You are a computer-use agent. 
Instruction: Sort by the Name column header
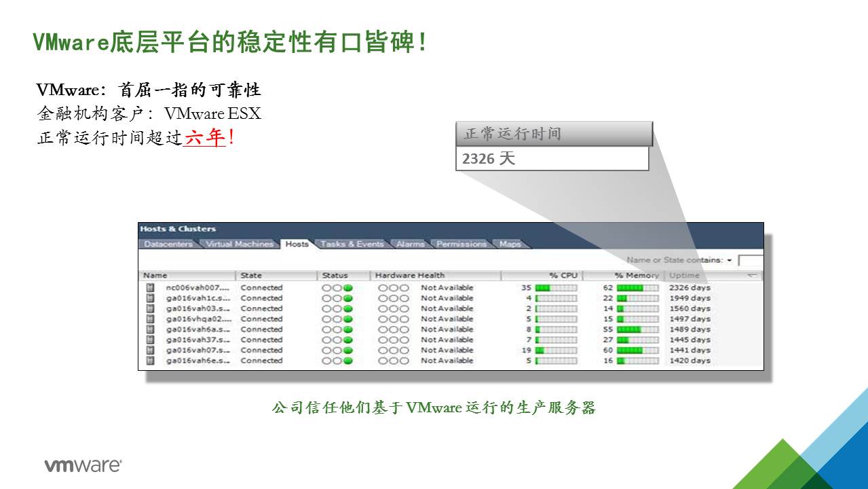tap(187, 276)
